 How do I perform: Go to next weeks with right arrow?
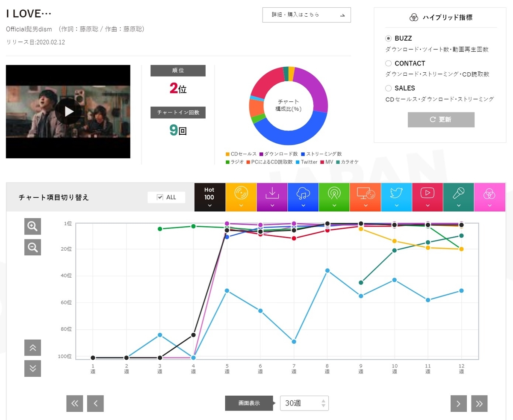pyautogui.click(x=459, y=403)
